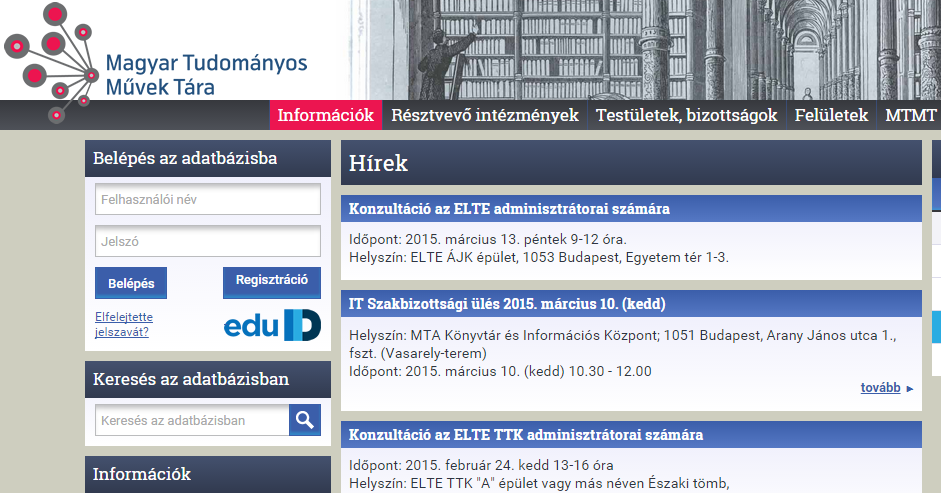941x493 pixels.
Task: Follow the Elfelejtette jelszavát? link
Action: (124, 324)
